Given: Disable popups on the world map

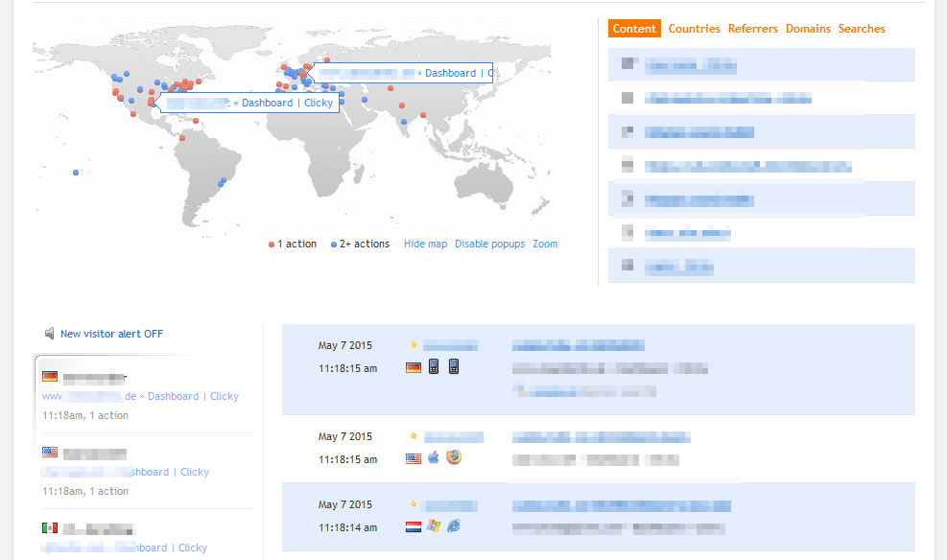Looking at the screenshot, I should point(489,245).
